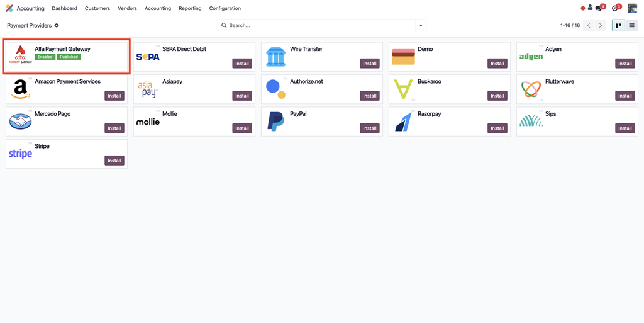The image size is (644, 323).
Task: Click the Adyen logo
Action: coord(531,57)
